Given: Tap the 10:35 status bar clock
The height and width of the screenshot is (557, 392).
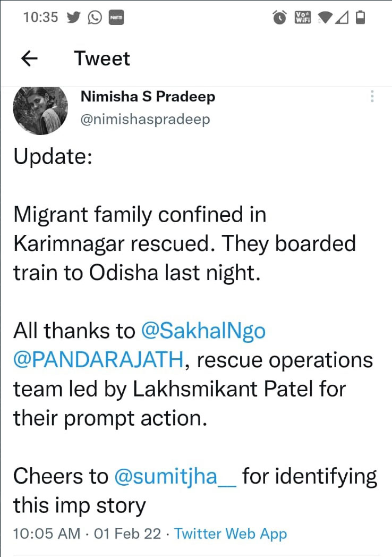Looking at the screenshot, I should (x=40, y=17).
